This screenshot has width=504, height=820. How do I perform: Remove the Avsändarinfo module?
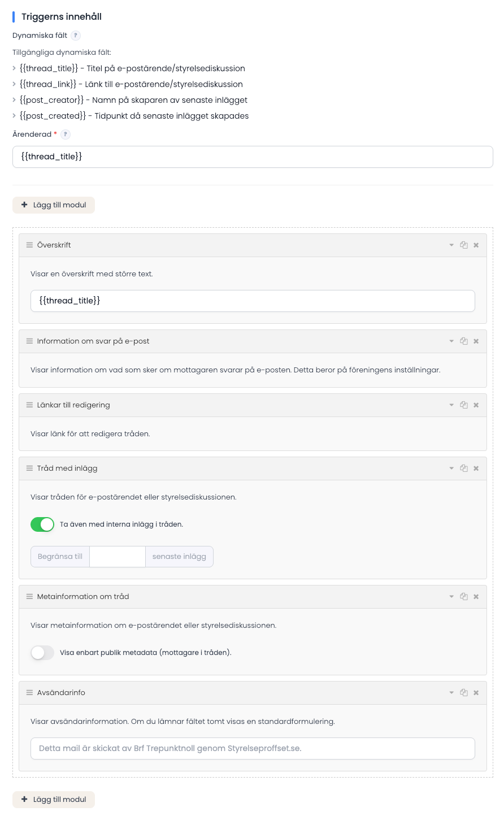coord(476,693)
